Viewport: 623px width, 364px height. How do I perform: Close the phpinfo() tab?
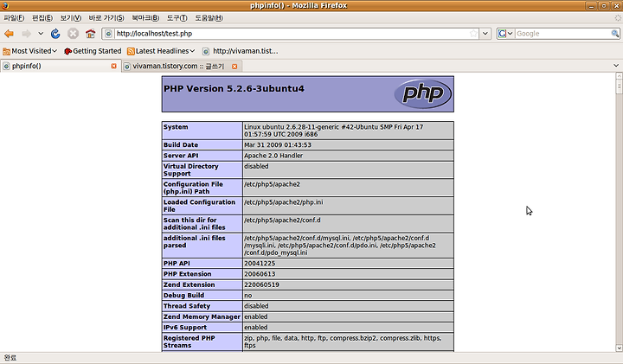[114, 66]
